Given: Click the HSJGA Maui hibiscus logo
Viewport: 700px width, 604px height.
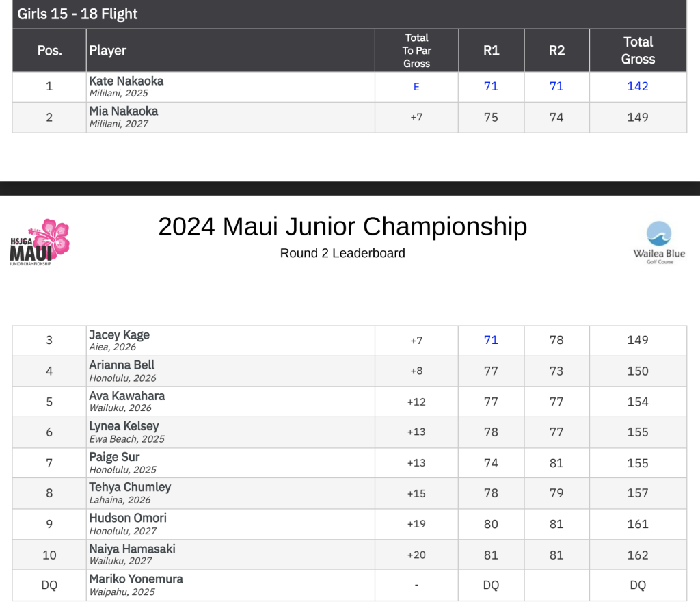Looking at the screenshot, I should click(x=40, y=244).
